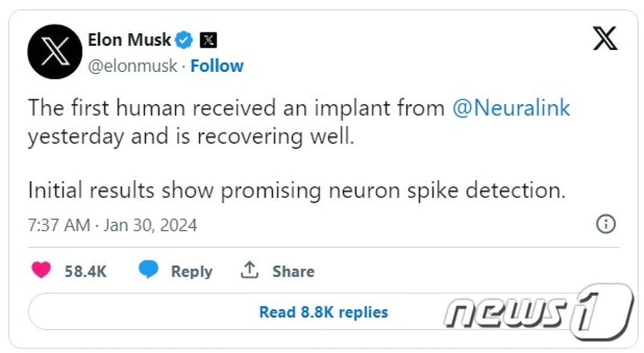The image size is (644, 353).
Task: Click the blue verified checkmark badge
Action: [186, 40]
